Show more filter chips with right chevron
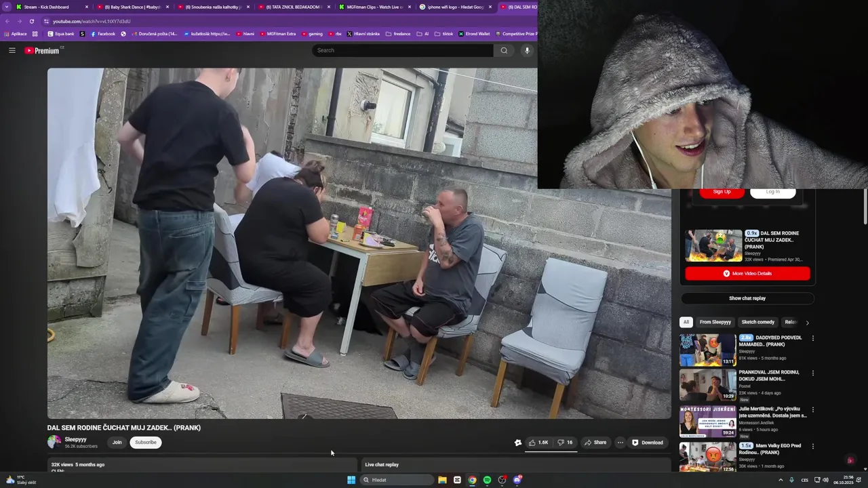Image resolution: width=868 pixels, height=488 pixels. click(807, 323)
